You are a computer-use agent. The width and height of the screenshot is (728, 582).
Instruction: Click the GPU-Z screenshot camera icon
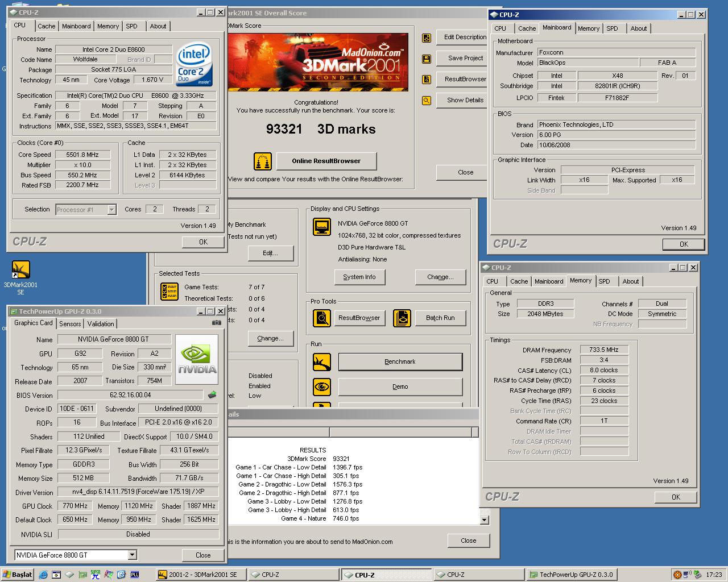[217, 322]
